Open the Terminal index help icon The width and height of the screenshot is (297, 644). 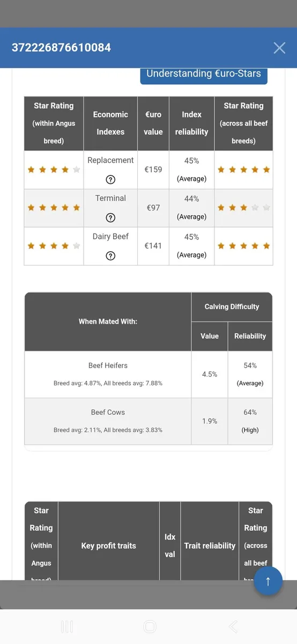click(110, 218)
